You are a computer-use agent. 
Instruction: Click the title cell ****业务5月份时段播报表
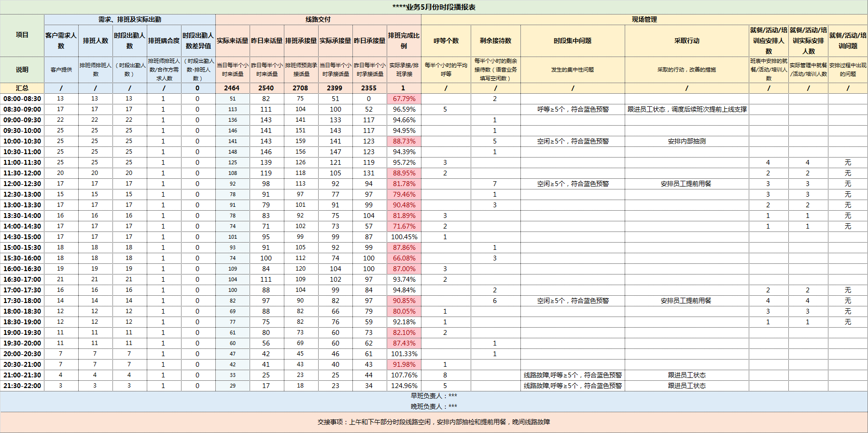(434, 7)
